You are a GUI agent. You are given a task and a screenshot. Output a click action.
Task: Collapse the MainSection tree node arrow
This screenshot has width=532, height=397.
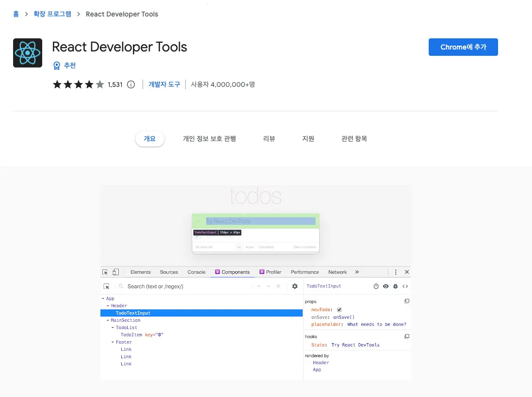pos(108,320)
